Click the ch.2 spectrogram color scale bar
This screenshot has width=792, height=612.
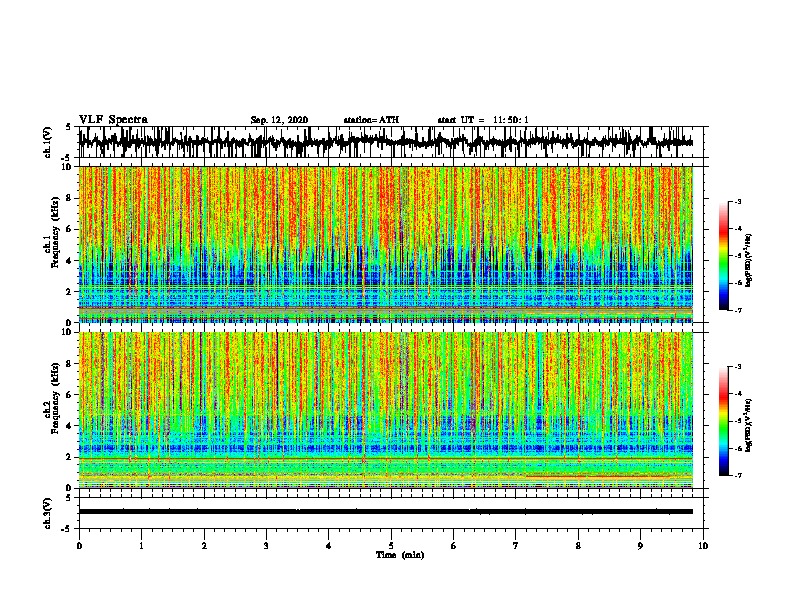(x=724, y=421)
